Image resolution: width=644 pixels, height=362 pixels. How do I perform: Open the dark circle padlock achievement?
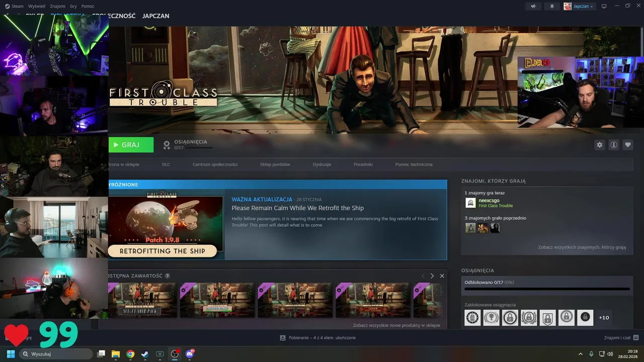point(585,318)
